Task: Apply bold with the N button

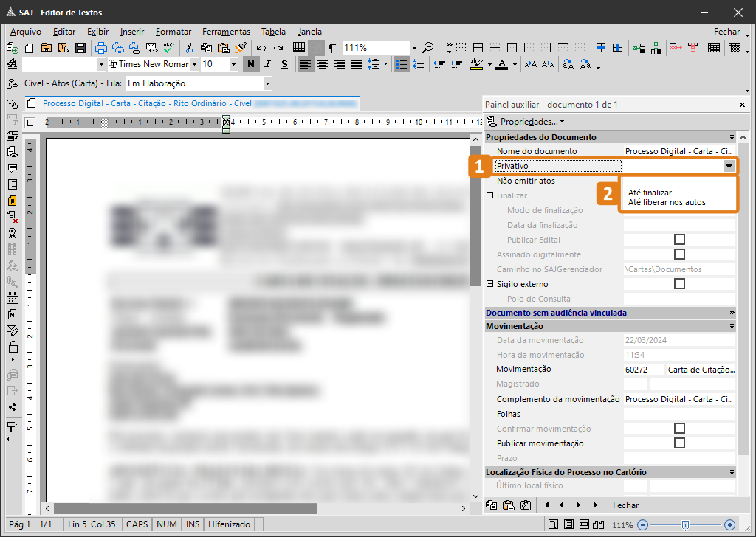Action: click(x=251, y=64)
